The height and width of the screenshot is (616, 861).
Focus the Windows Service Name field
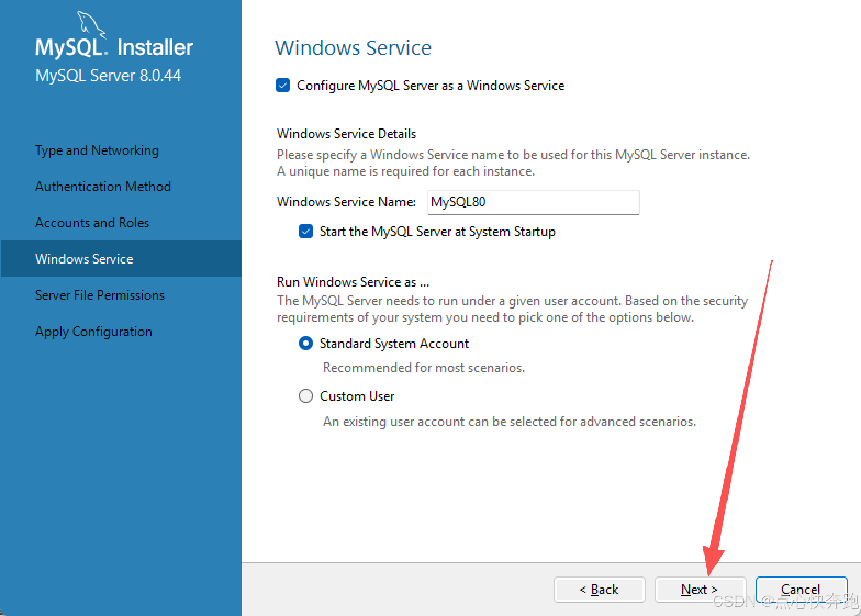pos(533,203)
